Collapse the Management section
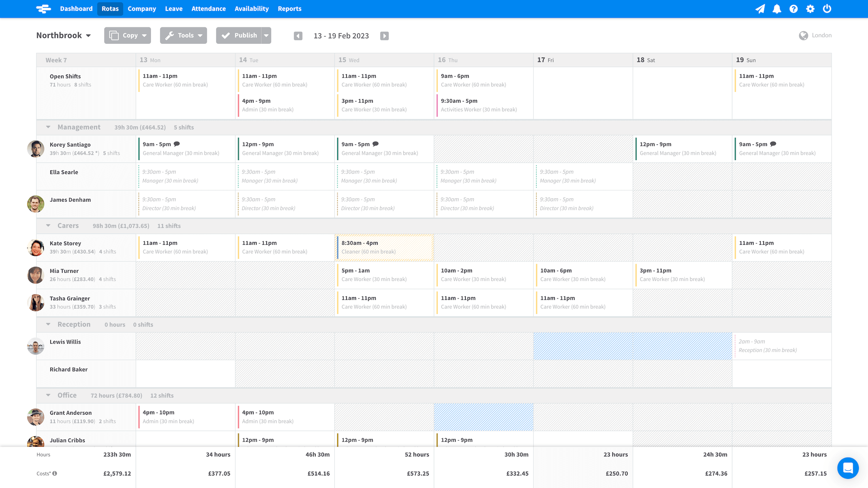 [x=48, y=127]
